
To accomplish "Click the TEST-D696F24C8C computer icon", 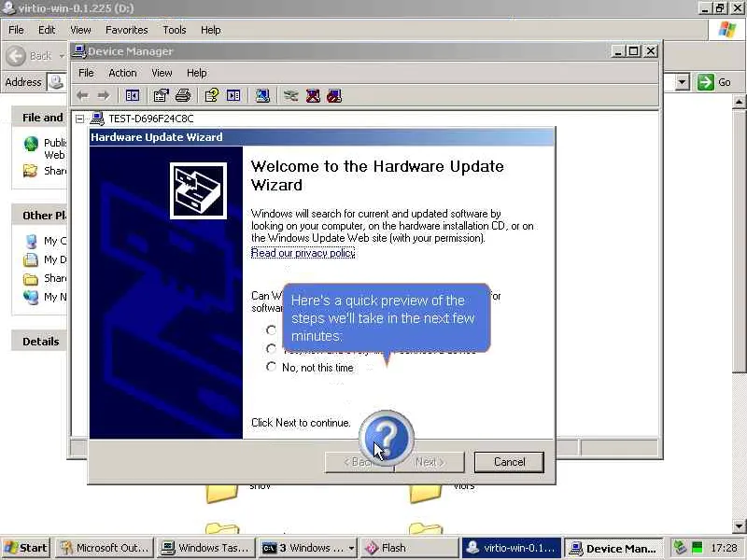I will tap(97, 119).
